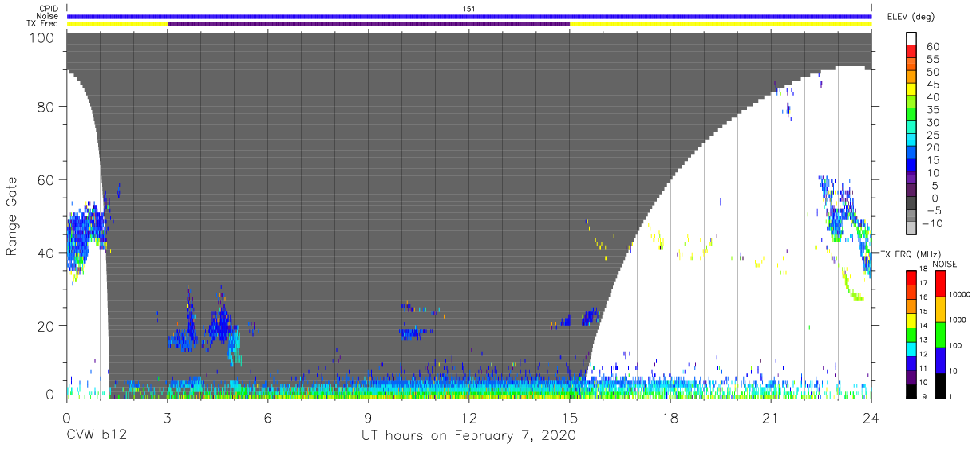
Task: Click the '15' x-axis hour label
Action: tap(570, 417)
